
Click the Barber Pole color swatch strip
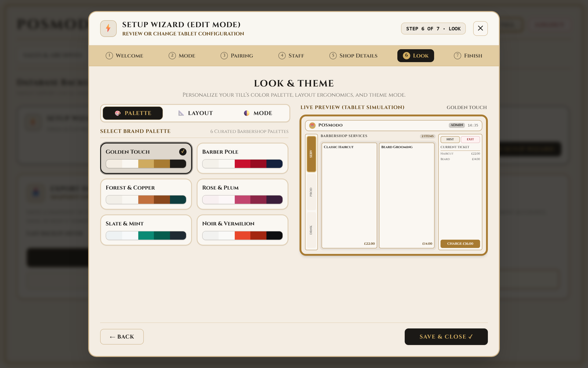(x=243, y=164)
